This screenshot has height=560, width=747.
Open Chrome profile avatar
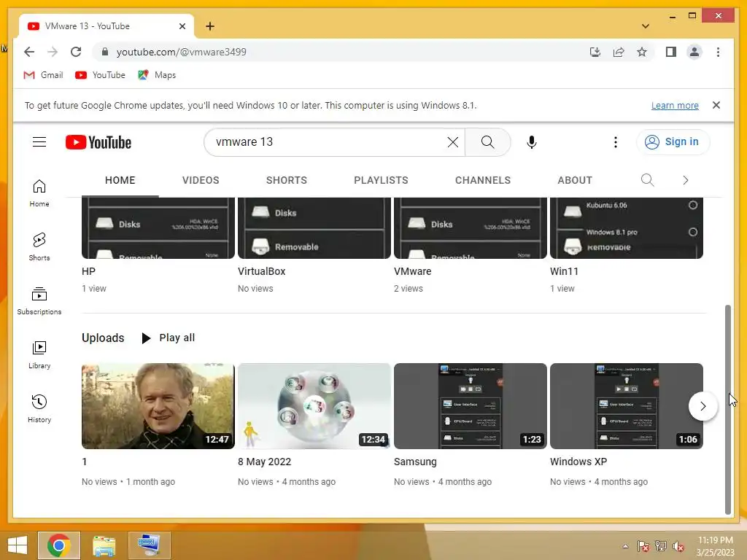click(x=694, y=52)
